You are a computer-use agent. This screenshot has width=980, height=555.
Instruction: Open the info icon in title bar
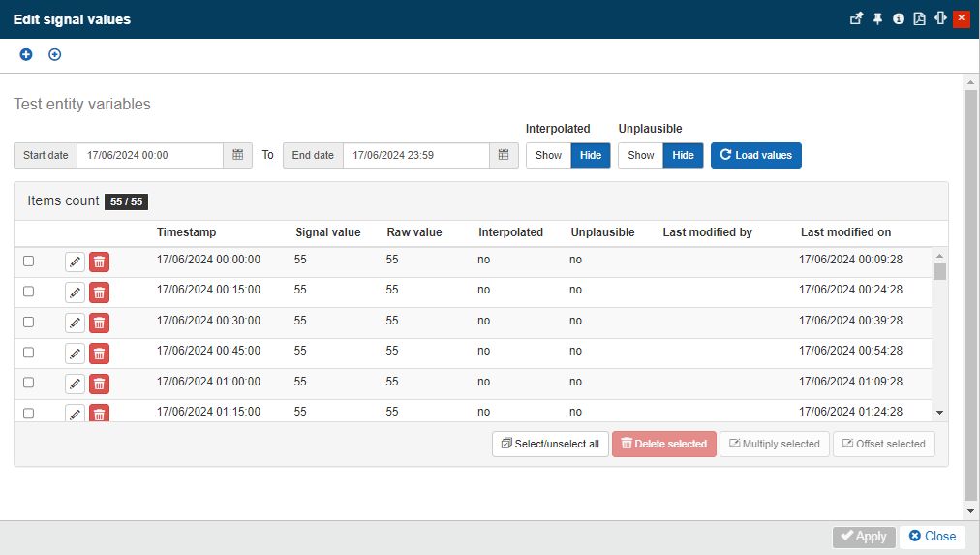(899, 18)
